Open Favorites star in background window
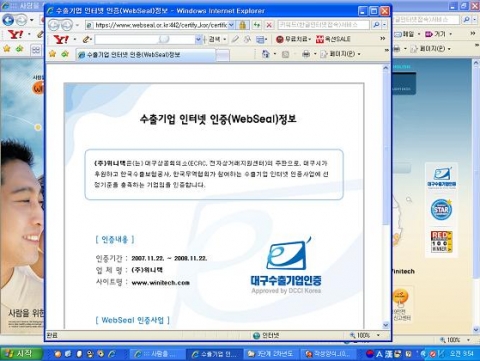This screenshot has width=480, height=361. pyautogui.click(x=7, y=49)
